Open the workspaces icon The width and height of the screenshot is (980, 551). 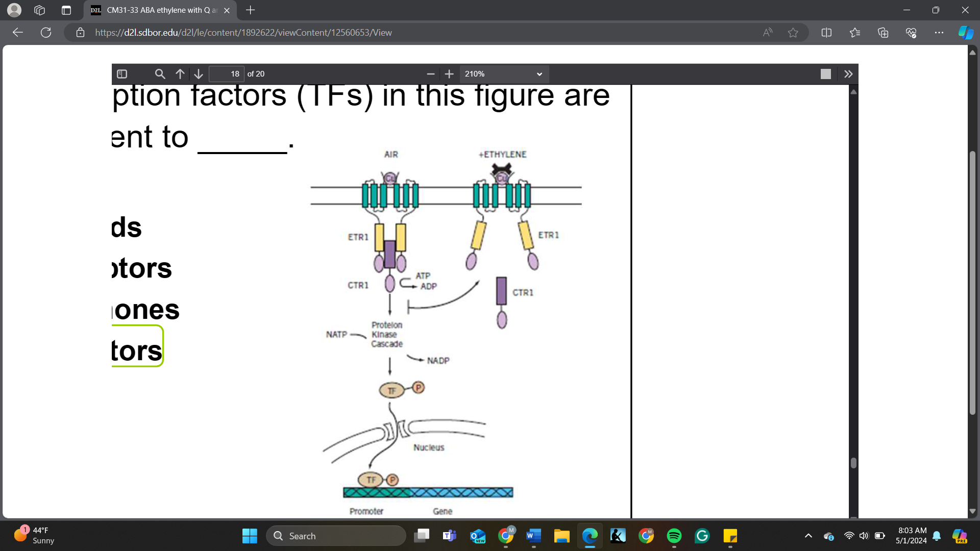click(40, 10)
